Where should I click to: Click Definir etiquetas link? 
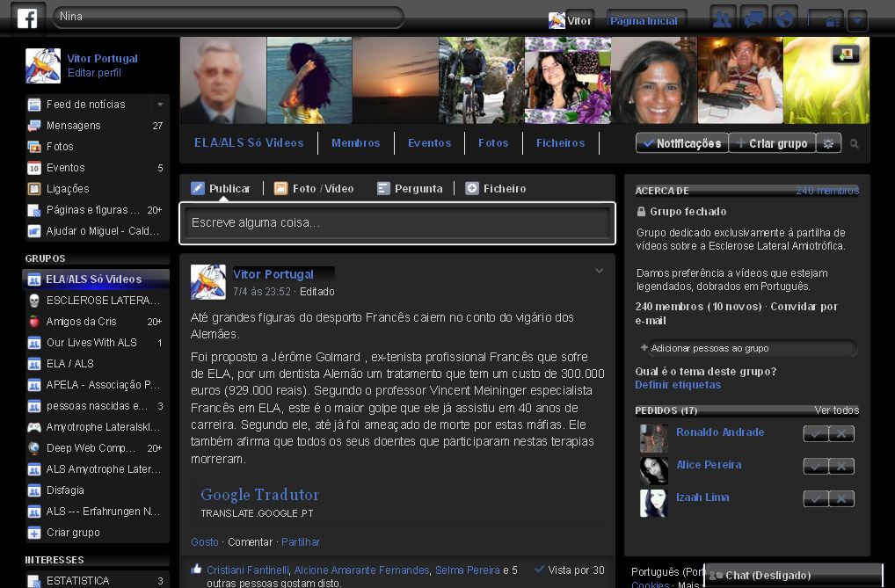tap(678, 385)
